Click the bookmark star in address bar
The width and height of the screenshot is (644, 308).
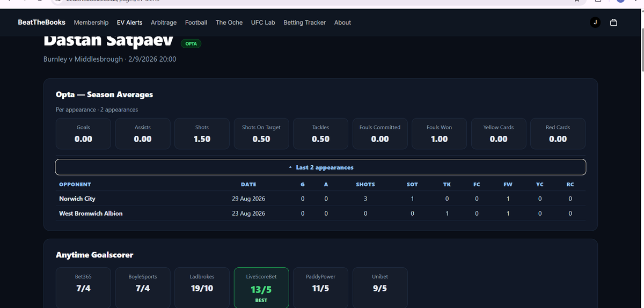tap(577, 1)
